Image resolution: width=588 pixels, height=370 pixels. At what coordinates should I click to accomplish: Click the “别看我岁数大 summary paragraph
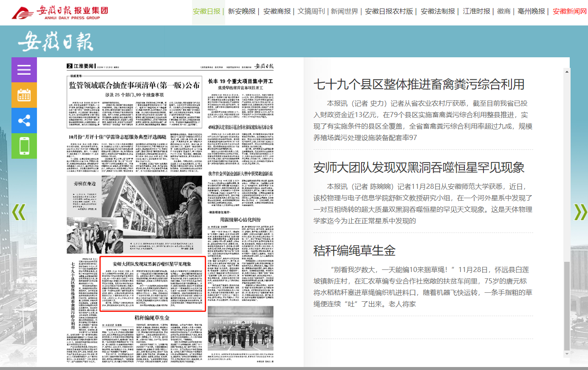click(423, 287)
